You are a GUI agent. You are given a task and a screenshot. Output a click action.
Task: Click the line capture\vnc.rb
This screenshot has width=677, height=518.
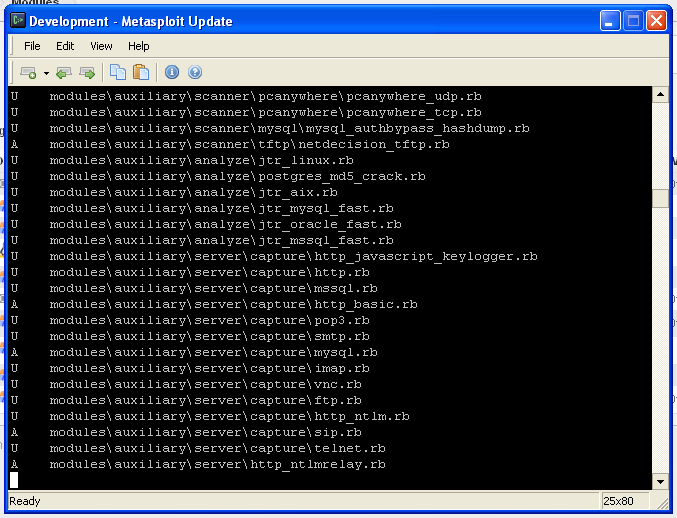(x=186, y=384)
